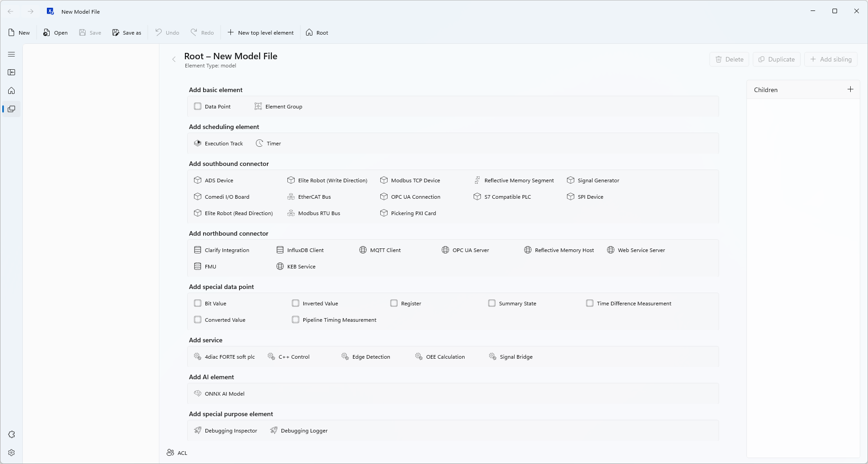The height and width of the screenshot is (464, 868).
Task: Click the Add sibling button
Action: pos(831,59)
